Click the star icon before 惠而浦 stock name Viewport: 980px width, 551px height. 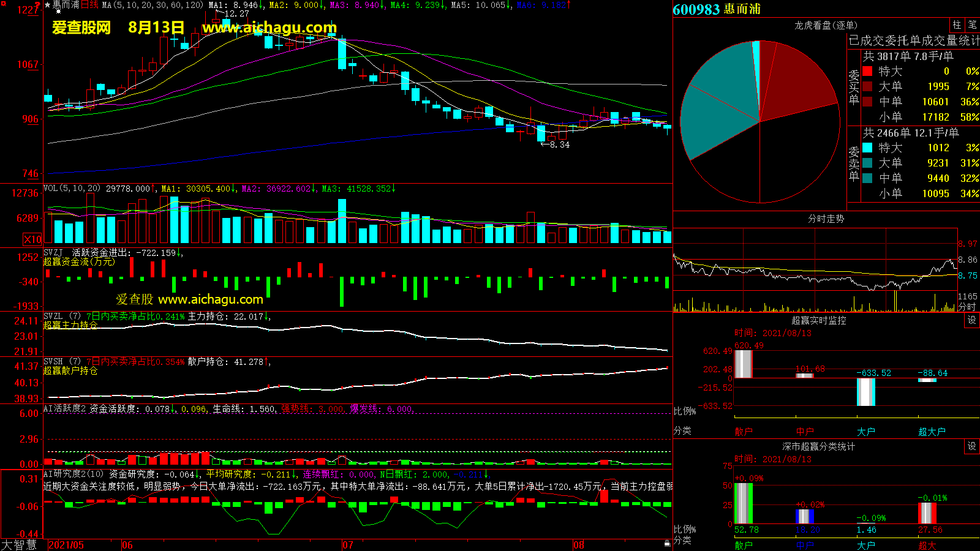48,5
